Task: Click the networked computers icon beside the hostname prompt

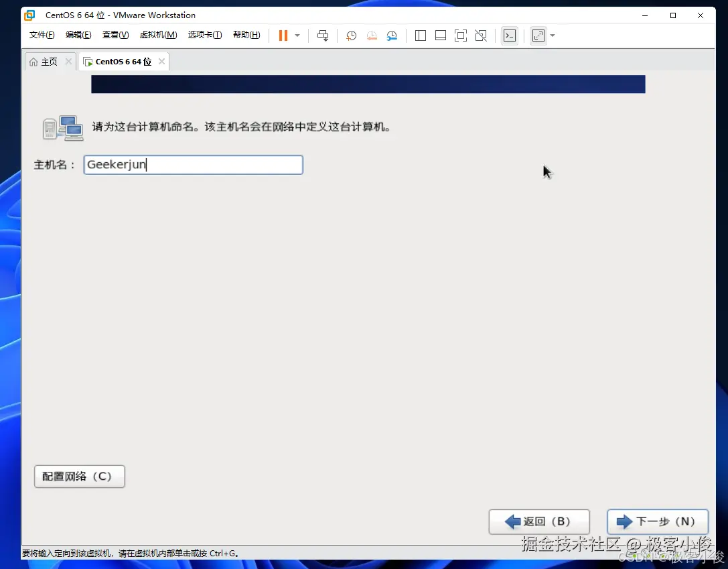Action: point(63,128)
